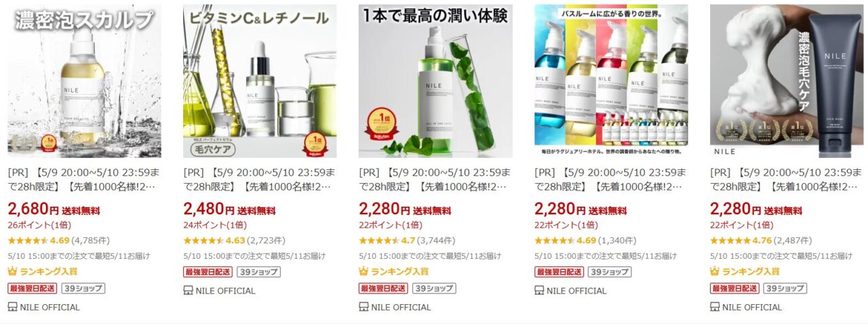Click the crown ranking icon under the 4.76 rated item
The width and height of the screenshot is (868, 330).
[715, 271]
